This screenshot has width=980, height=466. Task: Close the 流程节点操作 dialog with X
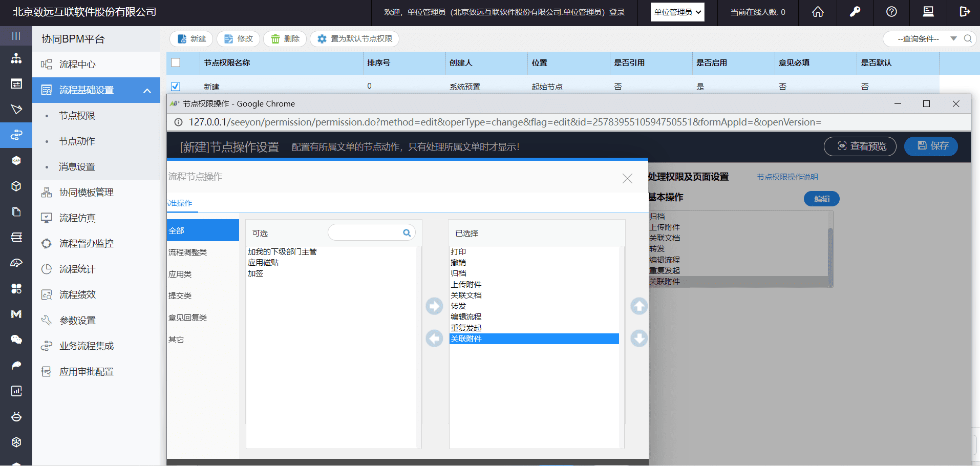[627, 178]
